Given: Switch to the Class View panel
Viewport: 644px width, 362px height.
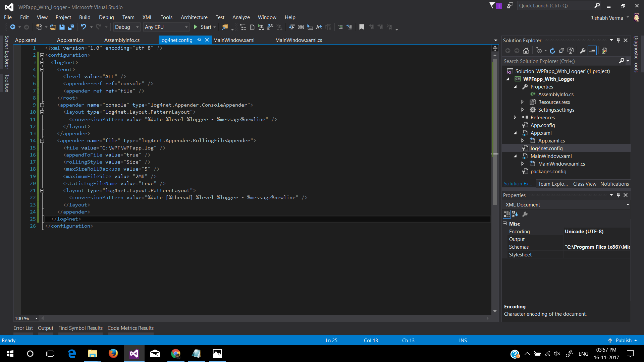Looking at the screenshot, I should click(584, 184).
